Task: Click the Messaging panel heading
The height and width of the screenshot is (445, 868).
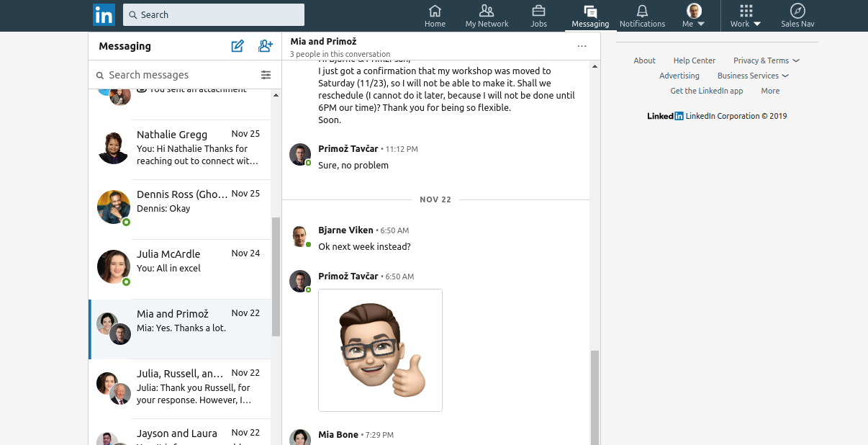Action: [125, 46]
